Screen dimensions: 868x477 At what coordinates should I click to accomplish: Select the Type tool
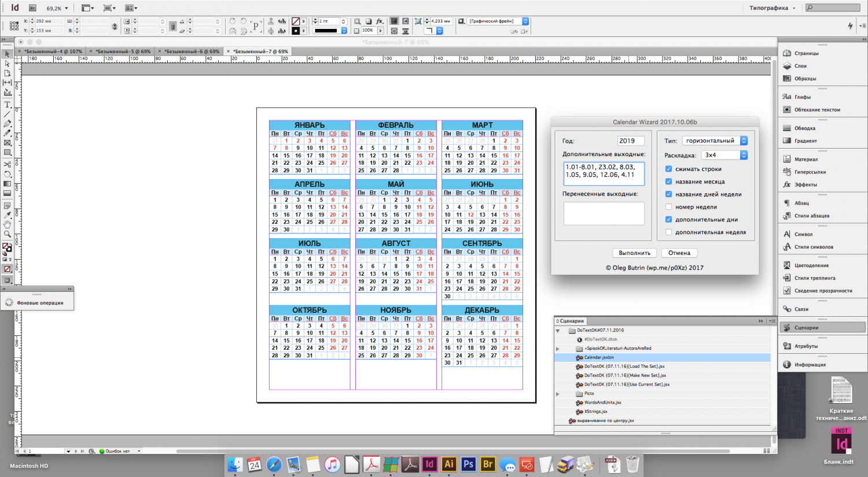coord(8,105)
